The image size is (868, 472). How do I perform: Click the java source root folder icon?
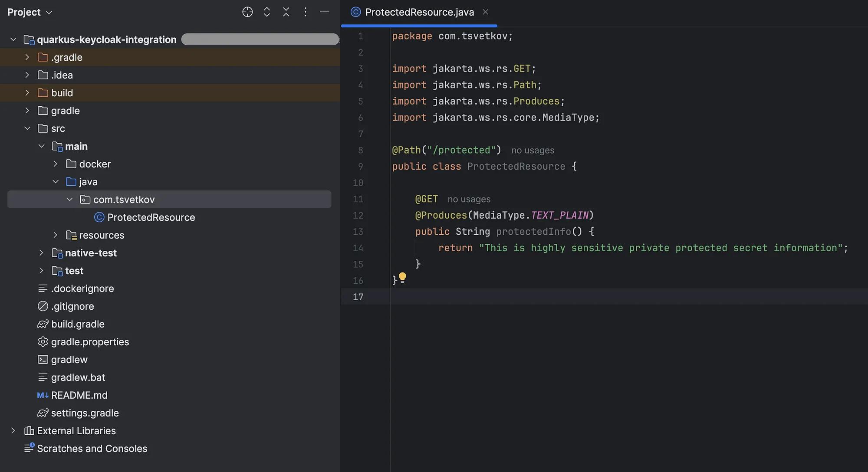coord(71,182)
